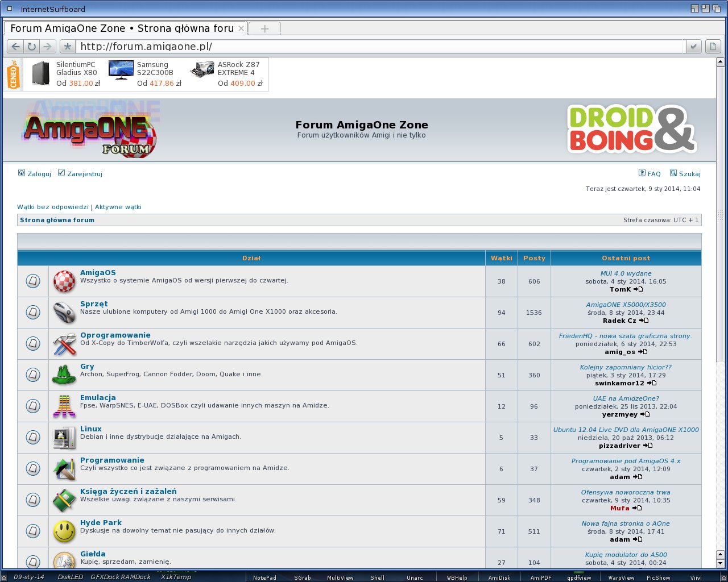
Task: Open the Giełda forum section
Action: [x=93, y=554]
